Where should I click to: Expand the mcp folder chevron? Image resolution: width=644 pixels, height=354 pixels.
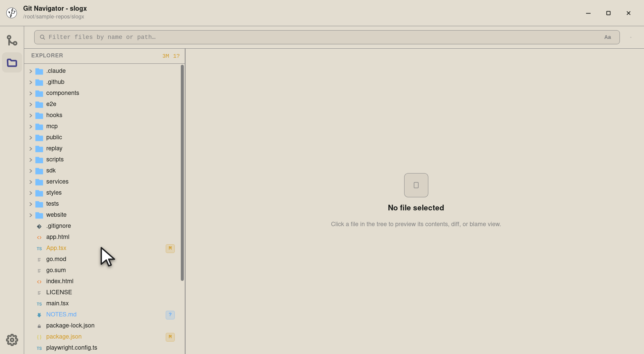point(31,127)
